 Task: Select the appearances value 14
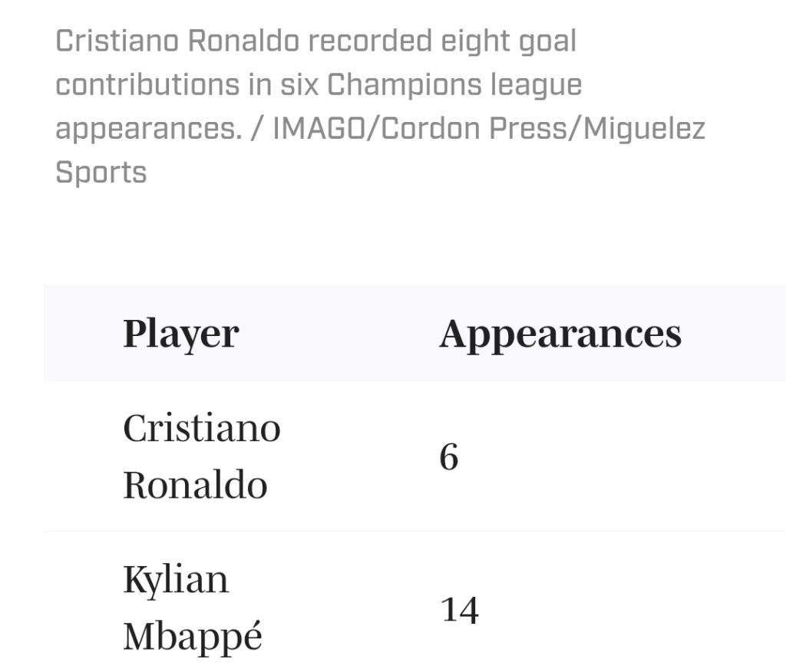click(x=459, y=610)
